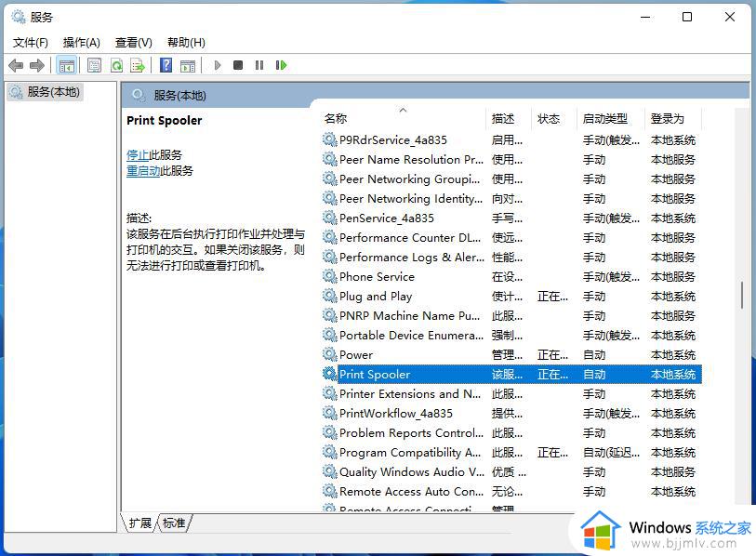Viewport: 756px width, 556px height.
Task: Click the 重启动 service link
Action: (x=143, y=171)
